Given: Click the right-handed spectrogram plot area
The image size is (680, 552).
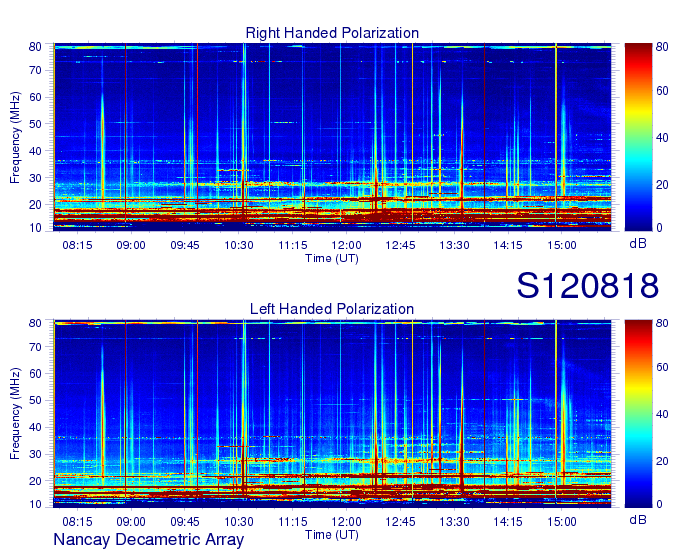Looking at the screenshot, I should pos(332,137).
